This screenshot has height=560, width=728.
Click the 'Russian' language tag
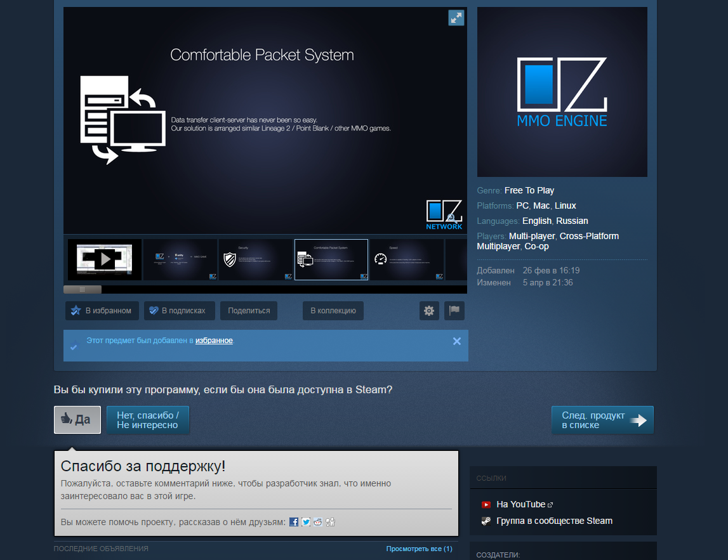tap(572, 221)
